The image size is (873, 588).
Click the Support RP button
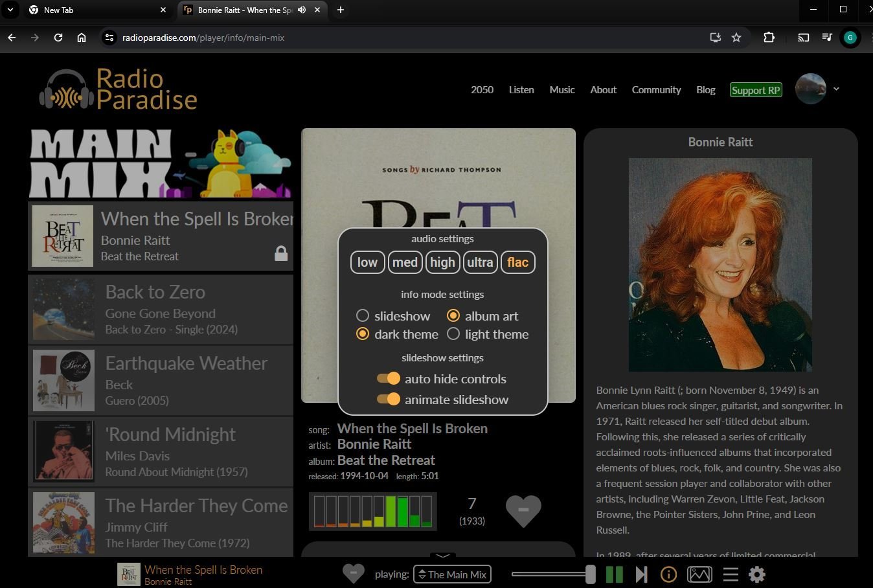756,90
